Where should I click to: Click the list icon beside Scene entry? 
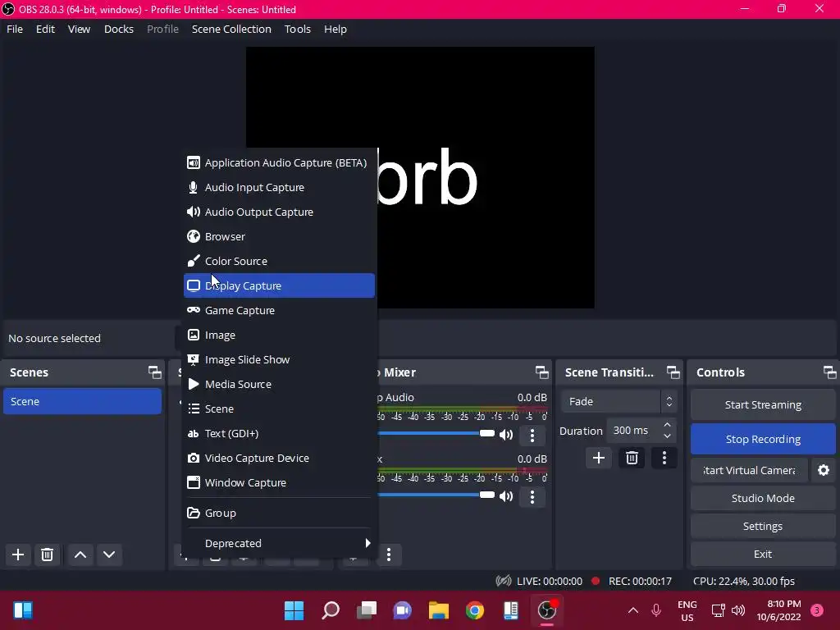(194, 409)
